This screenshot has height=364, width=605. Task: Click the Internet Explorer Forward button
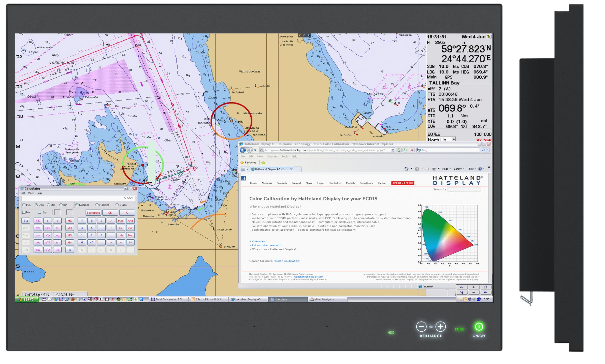click(x=250, y=150)
